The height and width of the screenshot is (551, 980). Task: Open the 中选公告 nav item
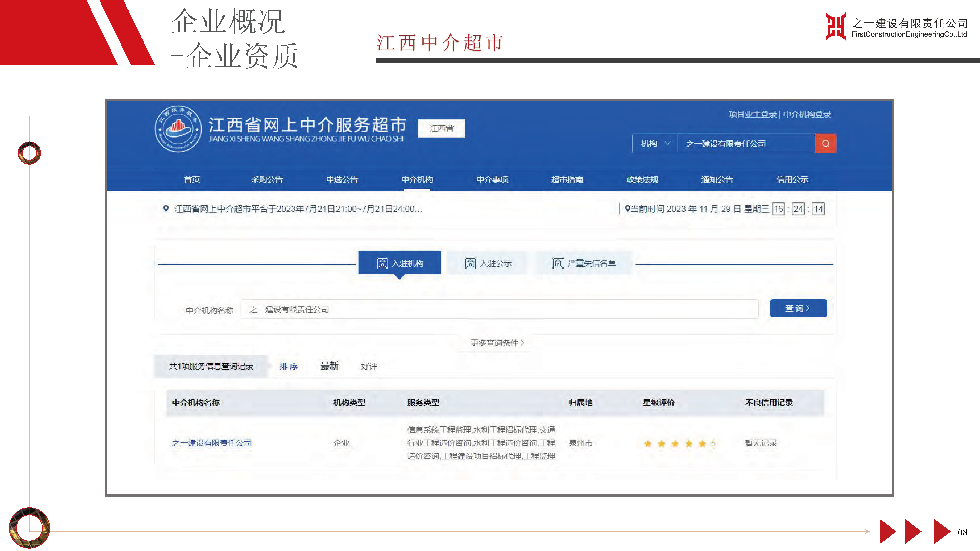click(x=342, y=179)
